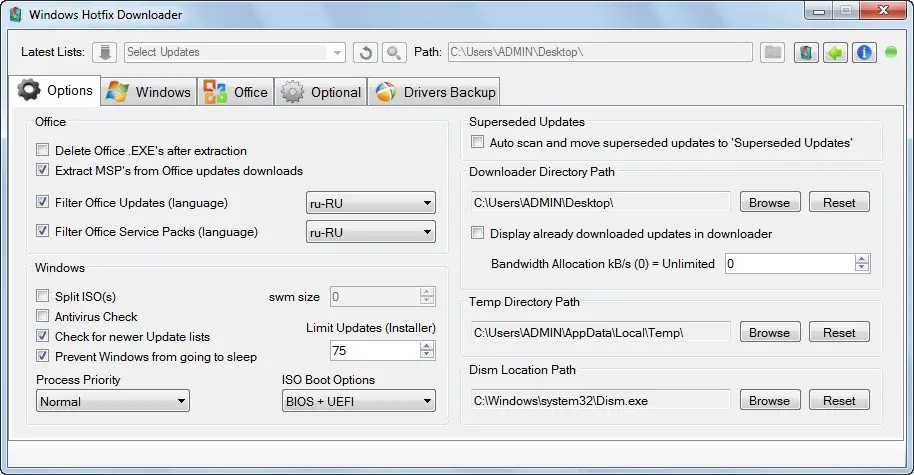Reset the Downloader Directory Path
The width and height of the screenshot is (914, 475).
[839, 202]
